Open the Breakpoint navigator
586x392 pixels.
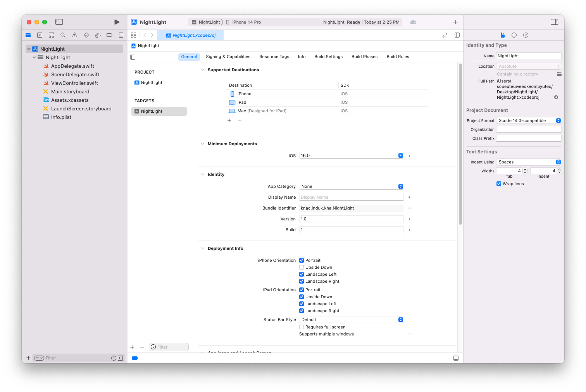coord(109,35)
